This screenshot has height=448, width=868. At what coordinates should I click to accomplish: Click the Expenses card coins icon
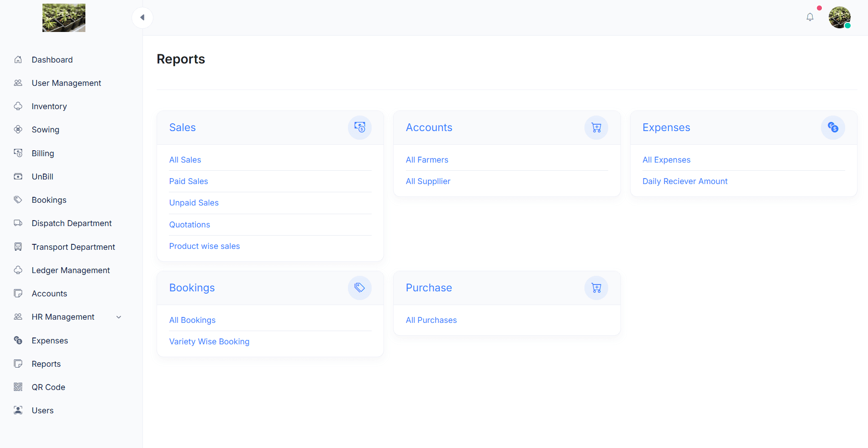tap(832, 127)
